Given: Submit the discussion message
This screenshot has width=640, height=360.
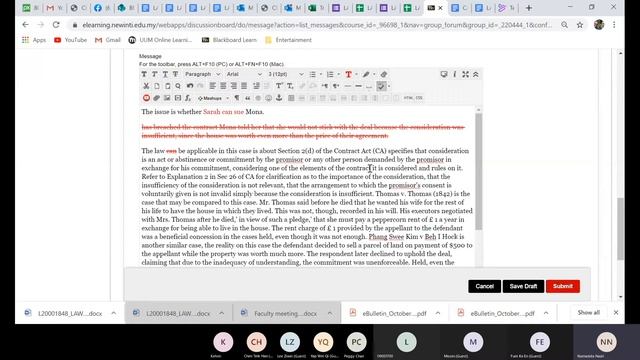Looking at the screenshot, I should pyautogui.click(x=563, y=286).
